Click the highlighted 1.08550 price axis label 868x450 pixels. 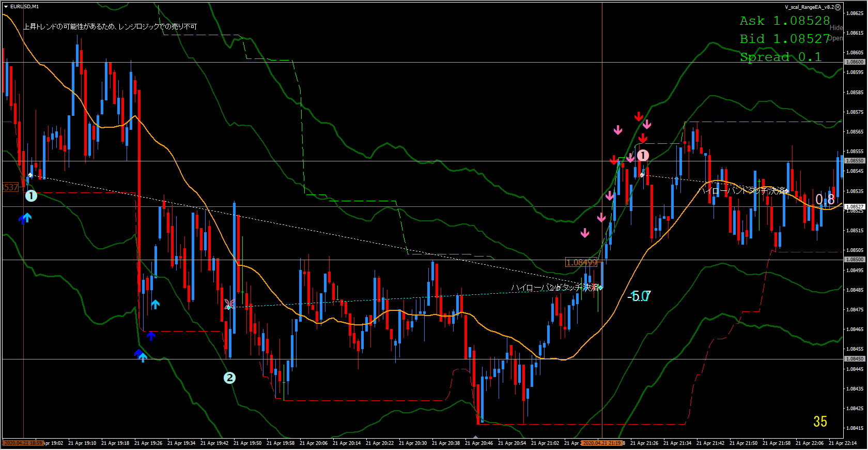click(854, 161)
